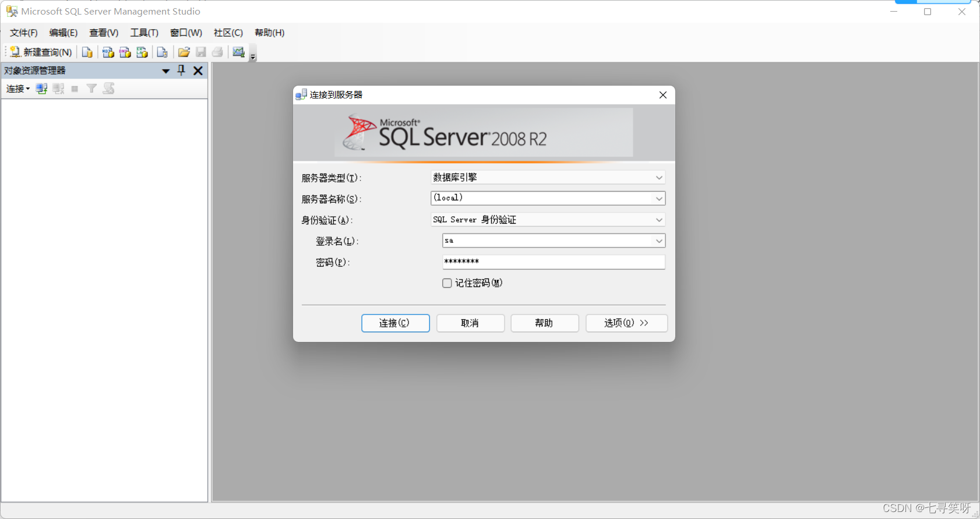The width and height of the screenshot is (980, 519).
Task: Open the 编辑(E) menu
Action: click(64, 33)
